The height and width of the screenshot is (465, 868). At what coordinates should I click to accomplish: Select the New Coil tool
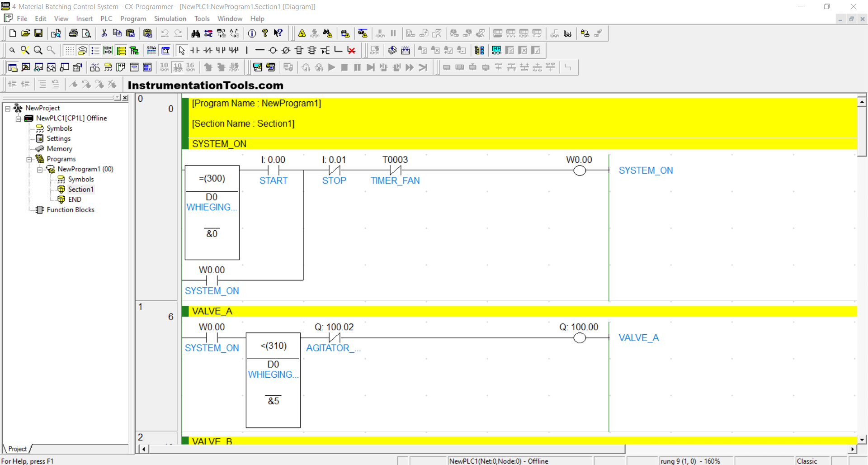(273, 50)
